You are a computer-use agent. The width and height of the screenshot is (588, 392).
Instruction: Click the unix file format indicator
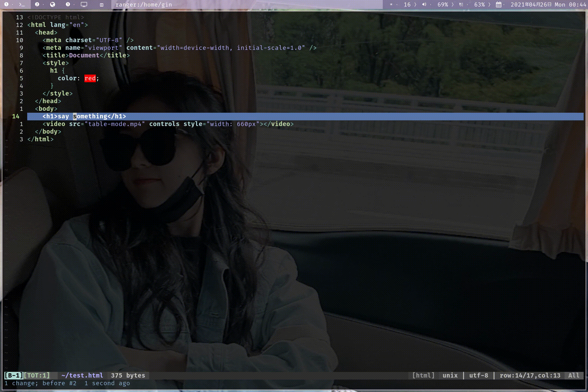pos(450,375)
